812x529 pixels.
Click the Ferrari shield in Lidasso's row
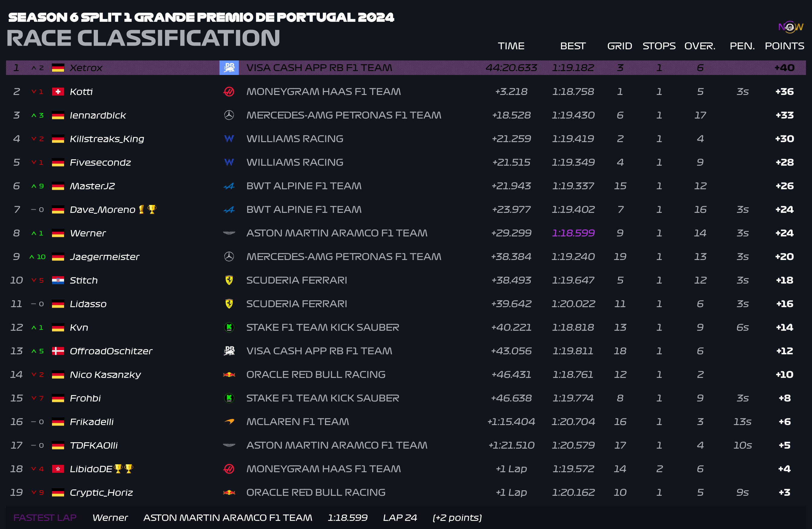229,303
